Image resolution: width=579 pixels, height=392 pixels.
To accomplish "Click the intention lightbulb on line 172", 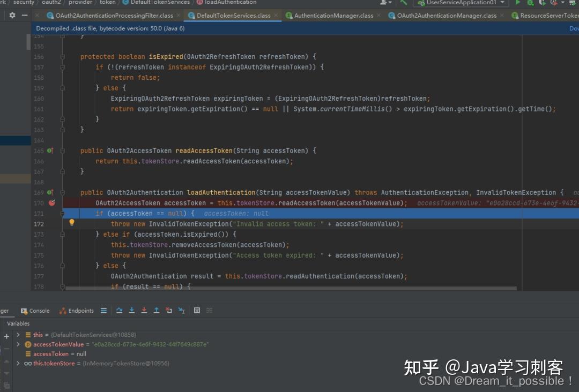I will [72, 222].
